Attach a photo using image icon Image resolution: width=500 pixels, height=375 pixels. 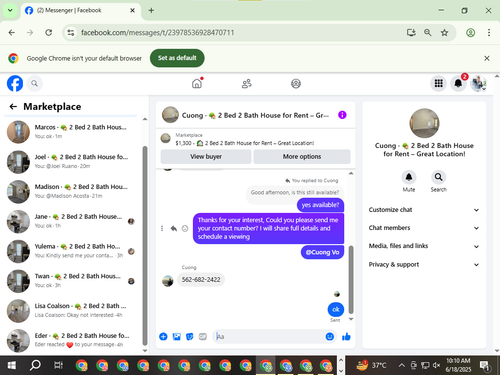click(x=177, y=337)
